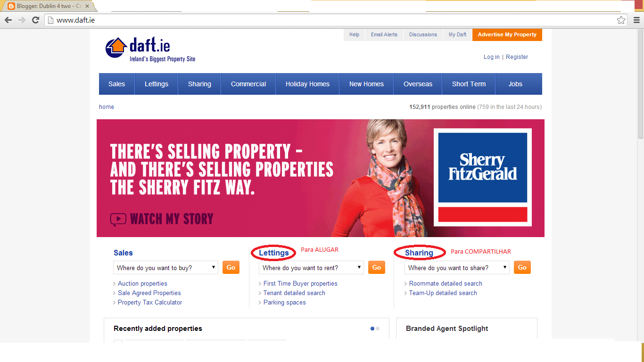
Task: Open the 'Where do you want to share?' dropdown
Action: [457, 268]
